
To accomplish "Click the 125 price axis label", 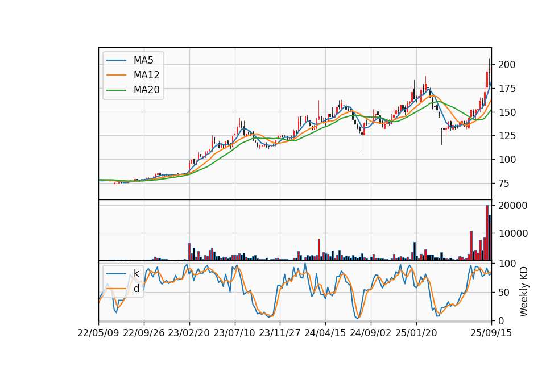I will 507,136.
